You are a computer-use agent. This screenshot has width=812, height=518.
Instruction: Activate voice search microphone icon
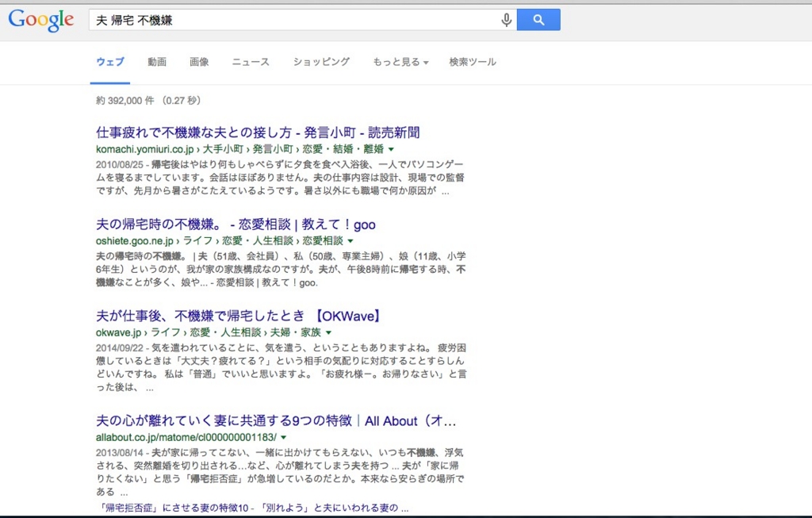[506, 20]
